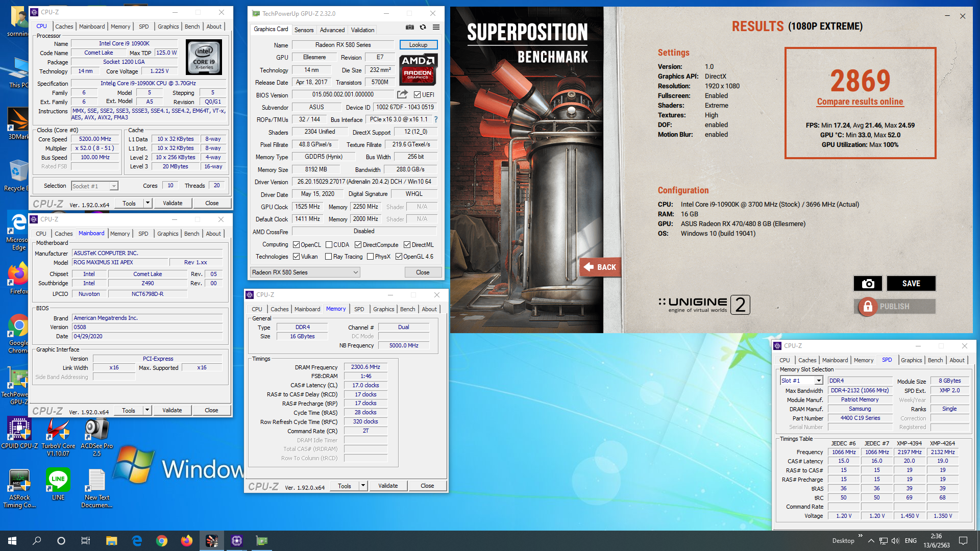Open Validation tab in GPU-Z
The image size is (980, 551).
click(x=362, y=30)
